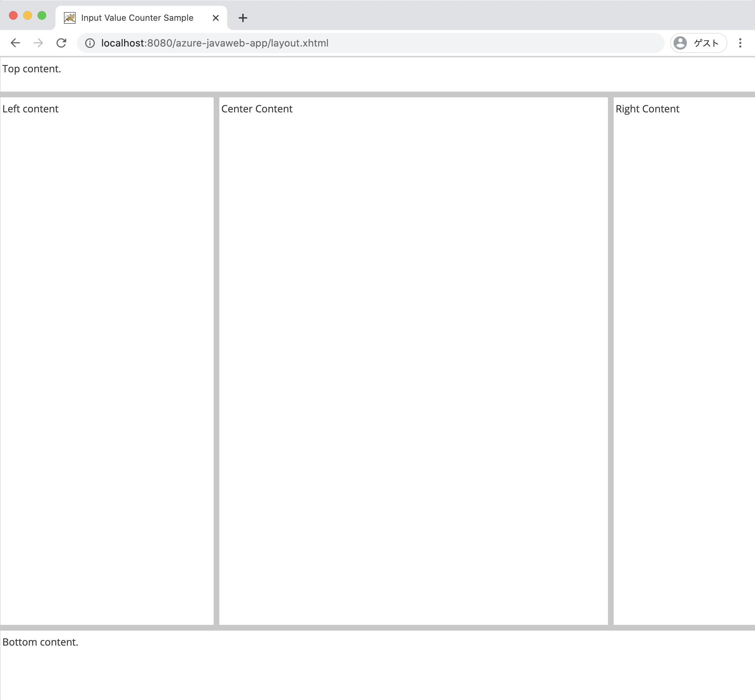
Task: Close the Input Value Counter Sample tab
Action: [x=216, y=18]
